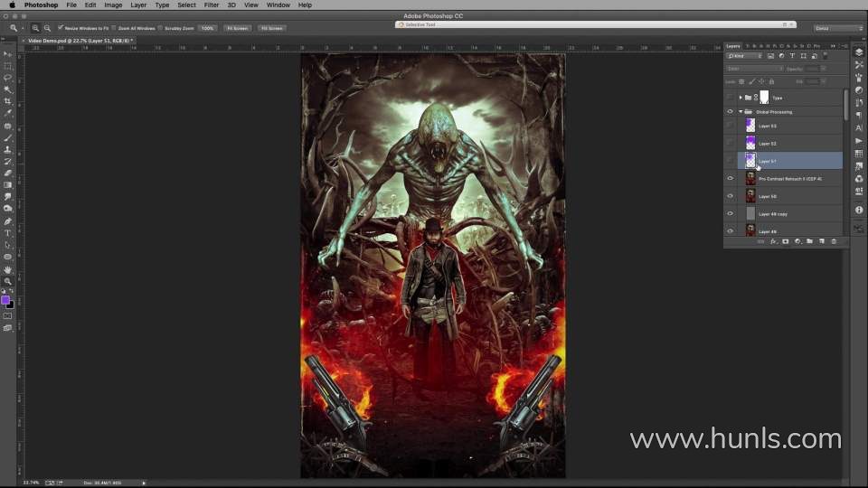Hide Layer 50

[x=730, y=196]
